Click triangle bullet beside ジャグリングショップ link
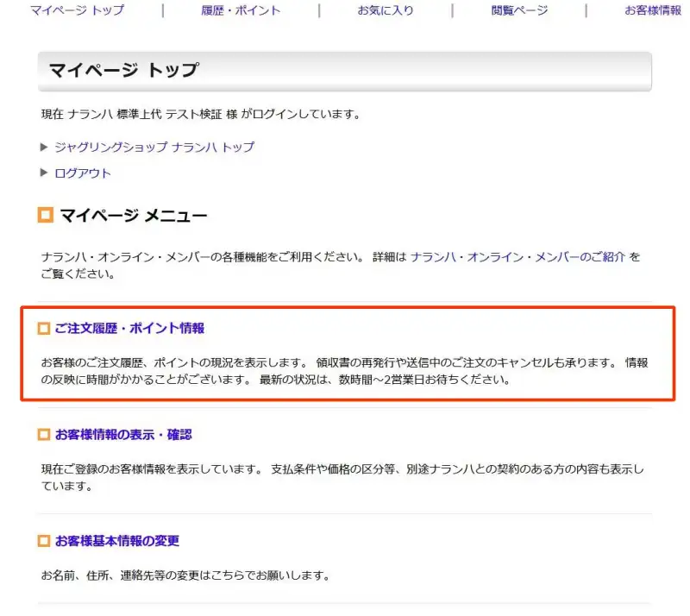Viewport: 690px width, 616px height. click(x=44, y=147)
